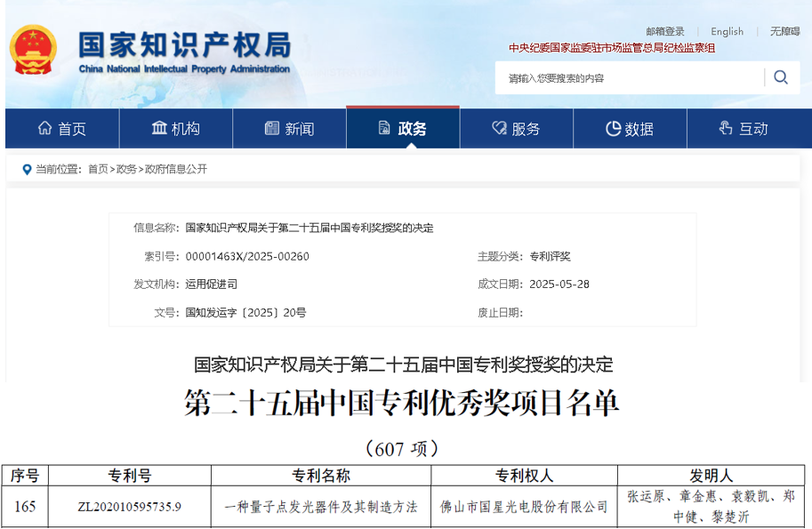Click the search magnifier icon

[780, 77]
